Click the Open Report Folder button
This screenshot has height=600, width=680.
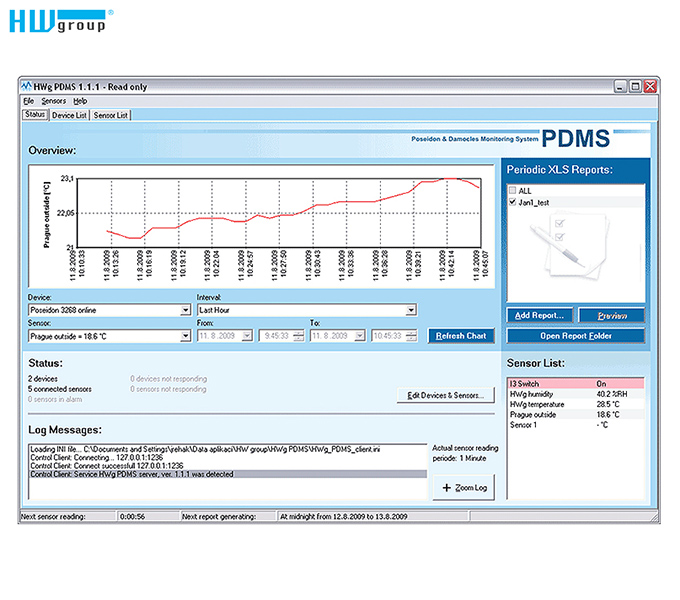(576, 336)
